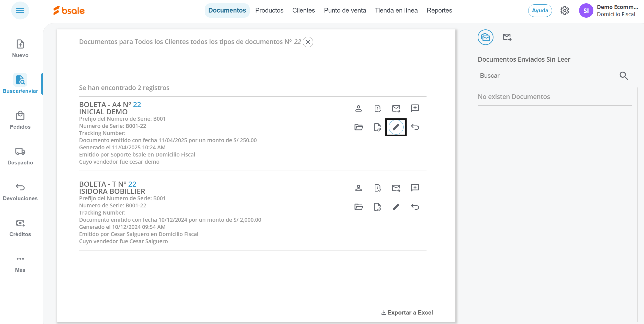Switch to sent mail forward icon panel
The width and height of the screenshot is (644, 324).
pos(507,37)
